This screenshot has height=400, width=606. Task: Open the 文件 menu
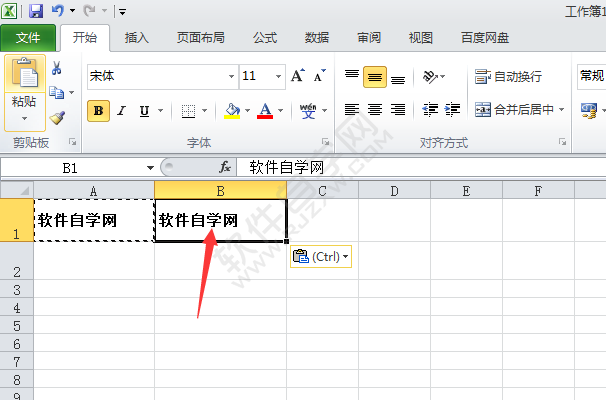click(x=28, y=38)
